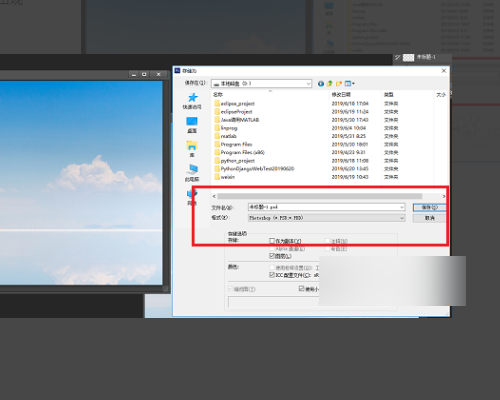Click date 2019/6/18 17:04 of eclipse_project
The image size is (500, 400).
350,104
